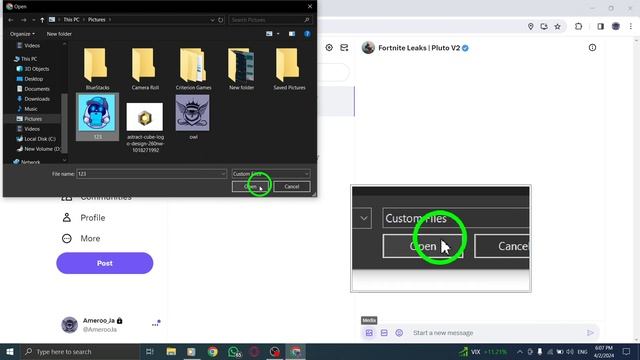Image resolution: width=640 pixels, height=360 pixels.
Task: Click the GIF icon in message bar
Action: click(x=384, y=333)
